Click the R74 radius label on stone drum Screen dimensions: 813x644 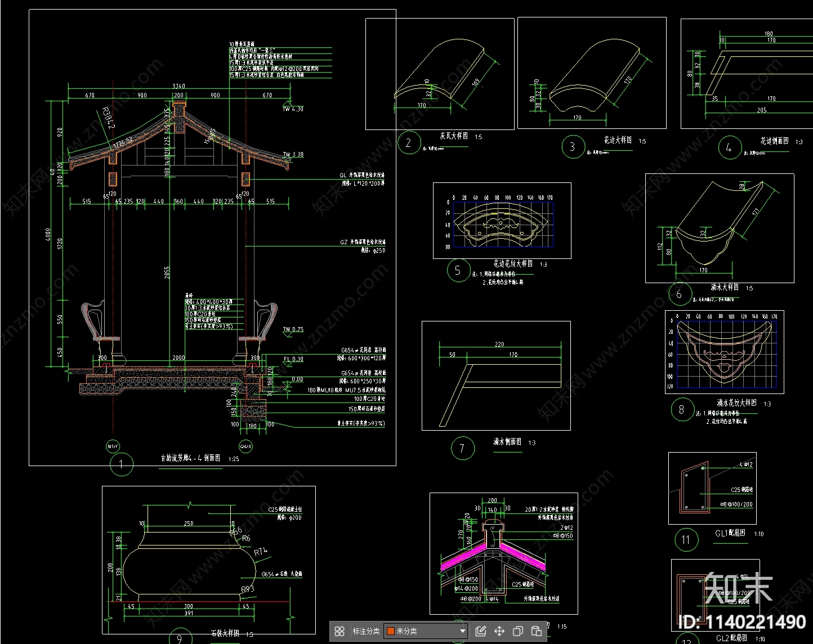pos(260,552)
